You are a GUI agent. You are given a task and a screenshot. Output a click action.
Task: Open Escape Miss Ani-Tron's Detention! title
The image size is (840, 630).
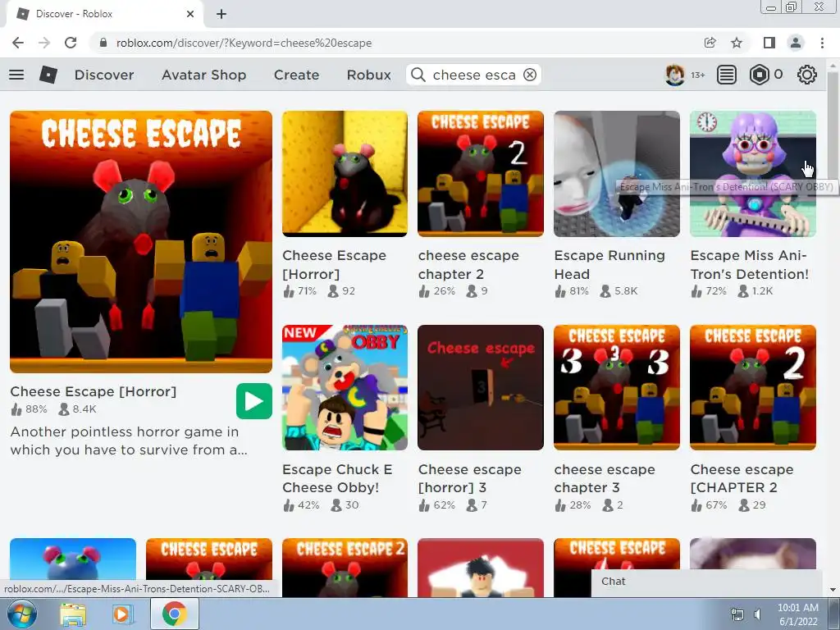[750, 265]
